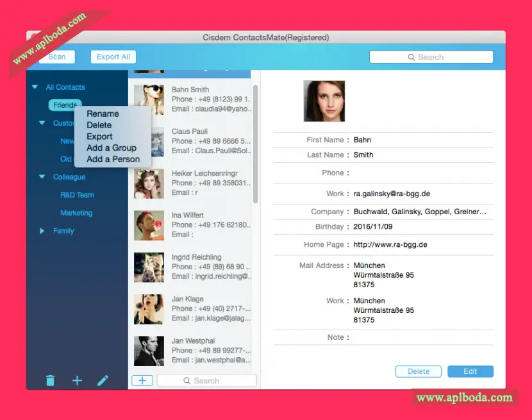This screenshot has height=420, width=532.
Task: Click the work email ra.galinsky@ra-bgg.de
Action: click(x=392, y=194)
